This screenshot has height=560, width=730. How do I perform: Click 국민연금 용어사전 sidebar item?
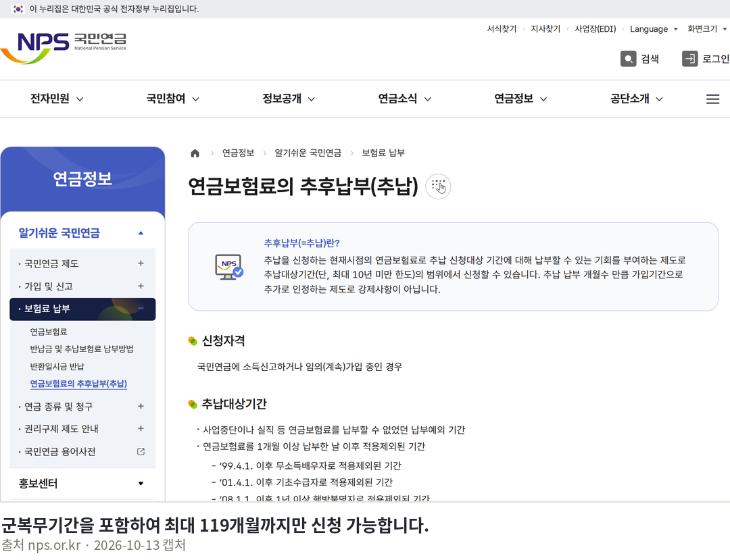tap(59, 452)
